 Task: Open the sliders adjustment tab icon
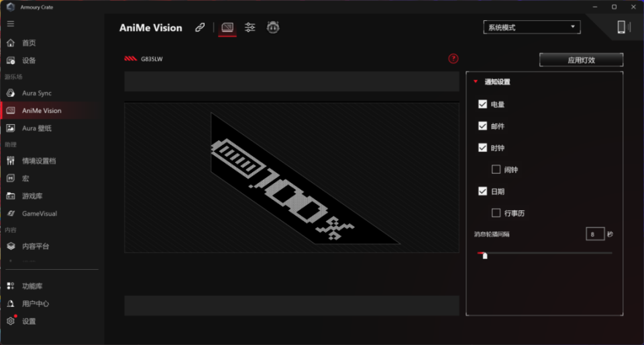pos(250,28)
